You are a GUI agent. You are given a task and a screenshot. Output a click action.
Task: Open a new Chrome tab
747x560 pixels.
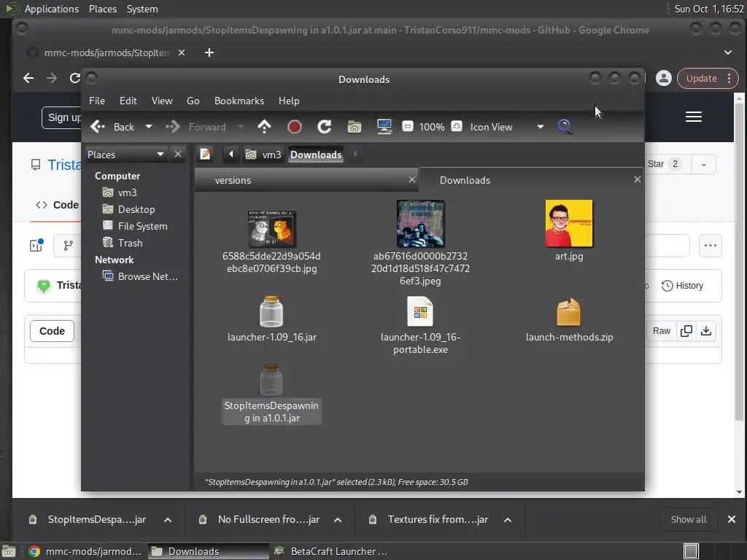pyautogui.click(x=209, y=52)
